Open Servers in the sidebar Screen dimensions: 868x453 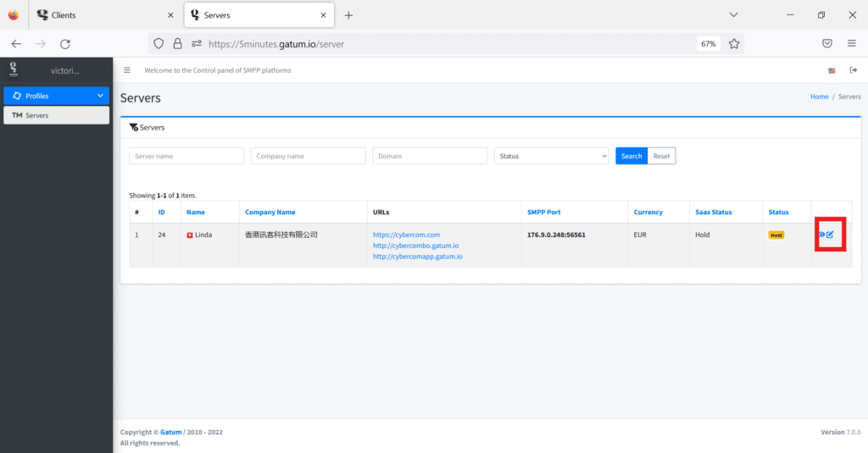click(57, 115)
